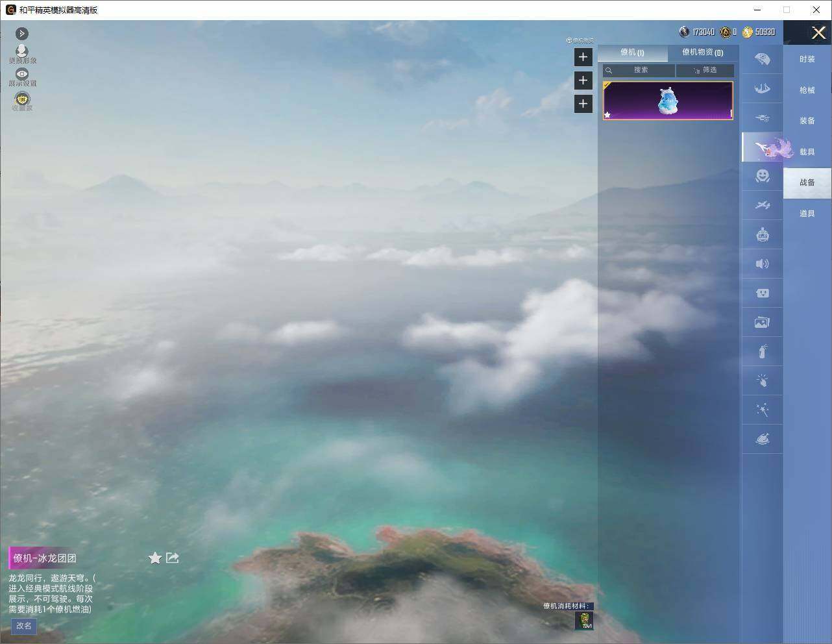The image size is (832, 644).
Task: Select the airplane category icon
Action: tap(763, 205)
